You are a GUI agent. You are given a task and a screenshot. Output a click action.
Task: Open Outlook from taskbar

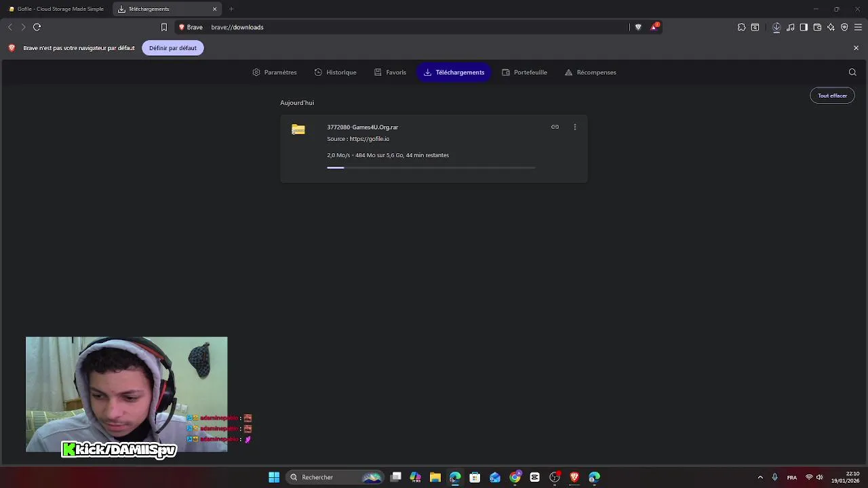click(x=495, y=477)
